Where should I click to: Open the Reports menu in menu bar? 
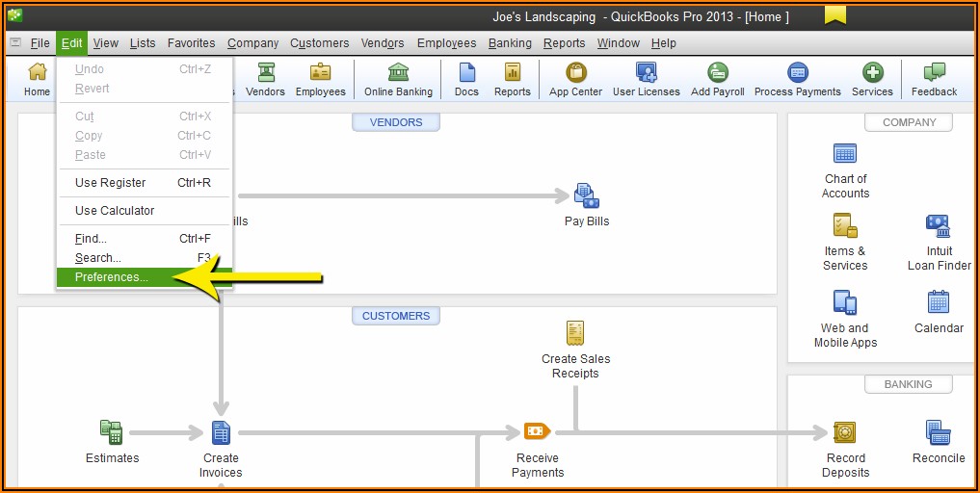[x=564, y=43]
